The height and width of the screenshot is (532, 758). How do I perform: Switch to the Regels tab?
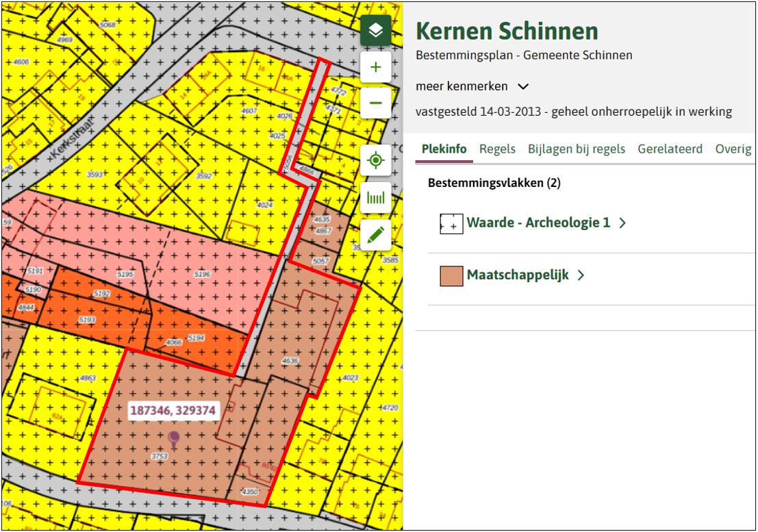point(497,149)
